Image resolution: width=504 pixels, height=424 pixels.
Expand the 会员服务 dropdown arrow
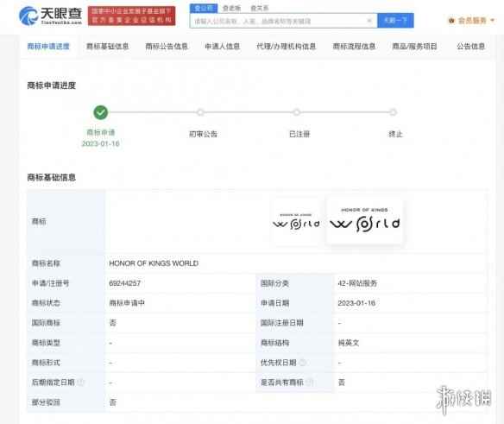pos(492,21)
